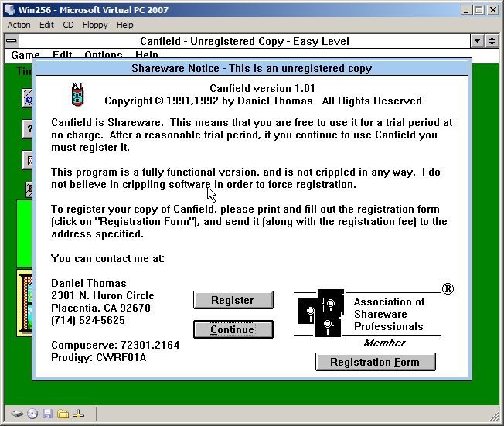Viewport: 504px width, 426px height.
Task: Click the Association of Shareware Professionals logo
Action: (320, 313)
